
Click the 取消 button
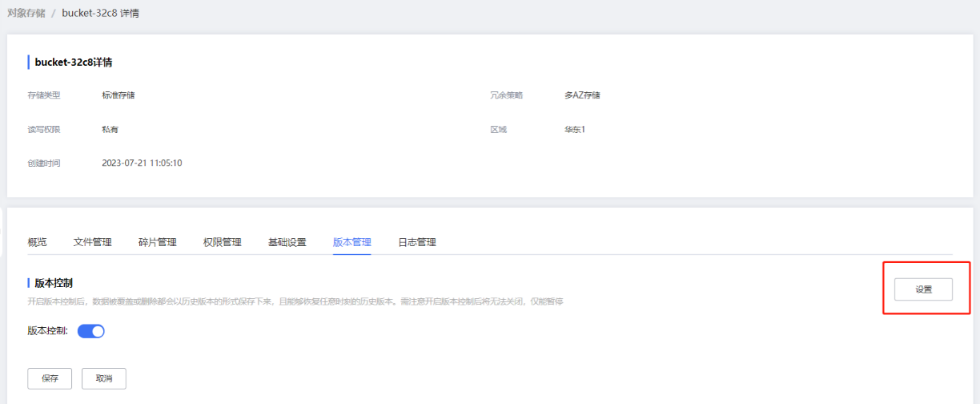(x=103, y=378)
